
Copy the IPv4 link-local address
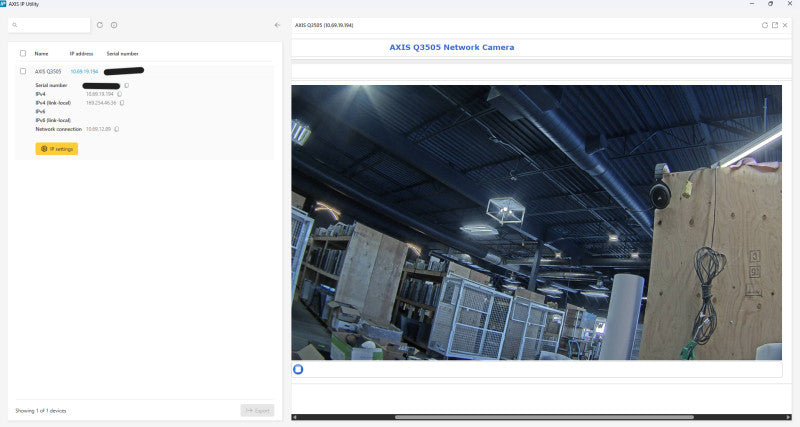click(x=122, y=103)
